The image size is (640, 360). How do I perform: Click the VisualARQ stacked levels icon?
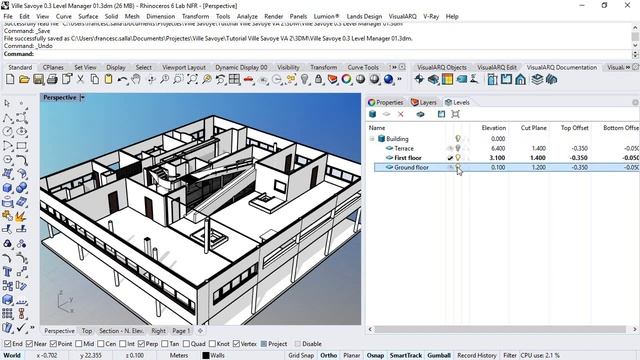point(537,79)
